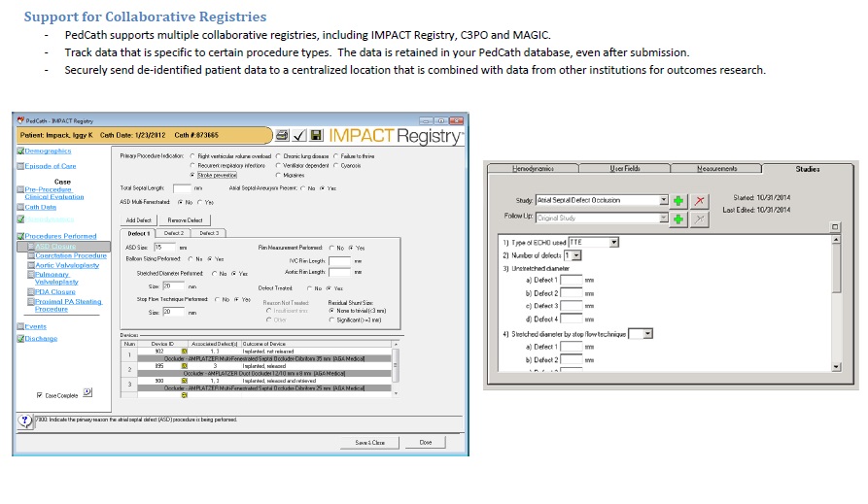Image resolution: width=868 pixels, height=504 pixels.
Task: Click the Total Septal Length input field
Action: pyautogui.click(x=182, y=188)
